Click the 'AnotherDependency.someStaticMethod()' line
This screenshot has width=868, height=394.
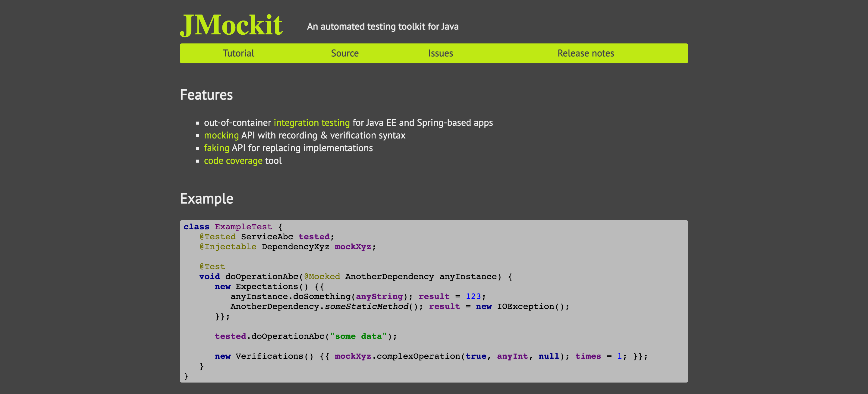[x=400, y=306]
